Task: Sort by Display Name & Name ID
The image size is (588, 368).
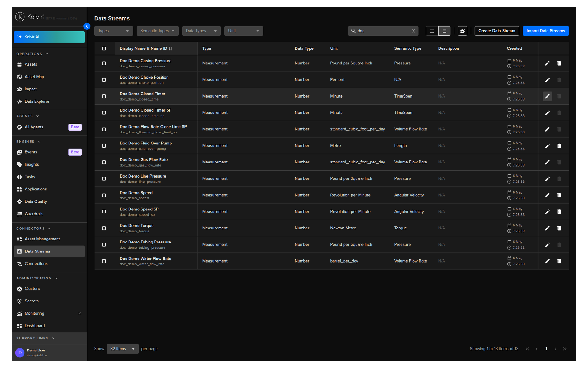Action: pos(146,48)
